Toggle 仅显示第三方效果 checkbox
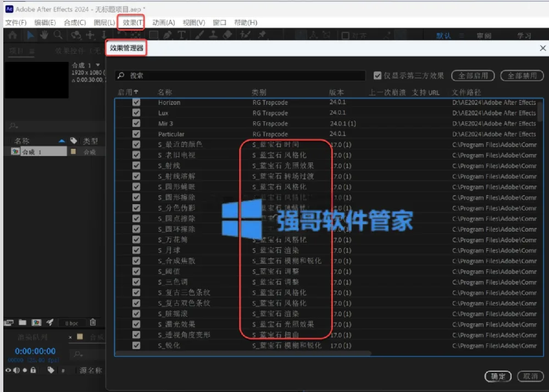The width and height of the screenshot is (549, 392). click(378, 75)
